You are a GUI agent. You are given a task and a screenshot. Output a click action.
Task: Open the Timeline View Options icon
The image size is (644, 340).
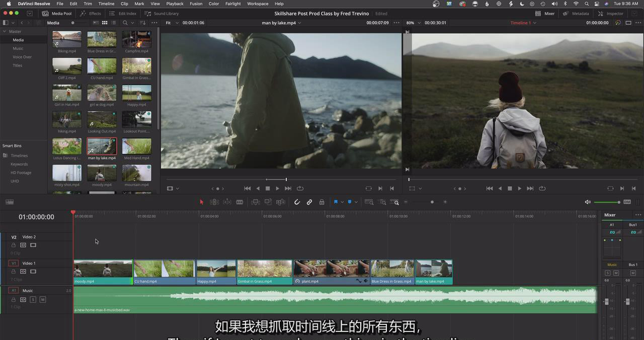[x=10, y=202]
